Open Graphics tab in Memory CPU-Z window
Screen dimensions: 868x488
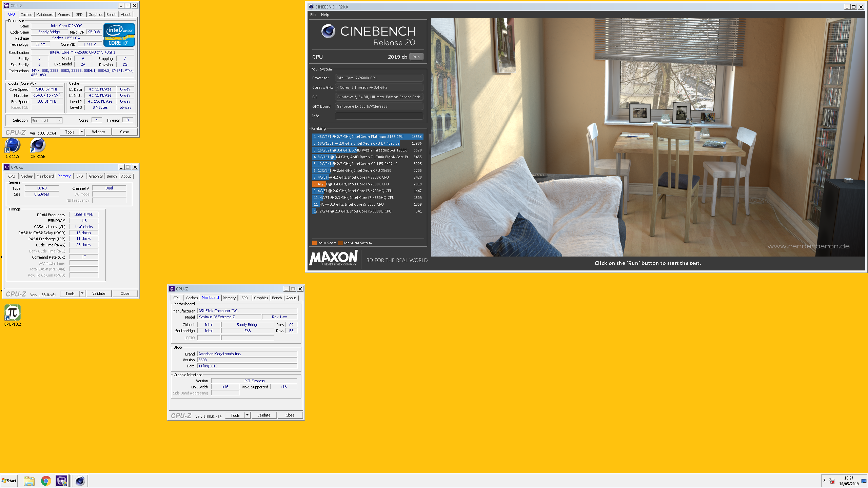96,176
